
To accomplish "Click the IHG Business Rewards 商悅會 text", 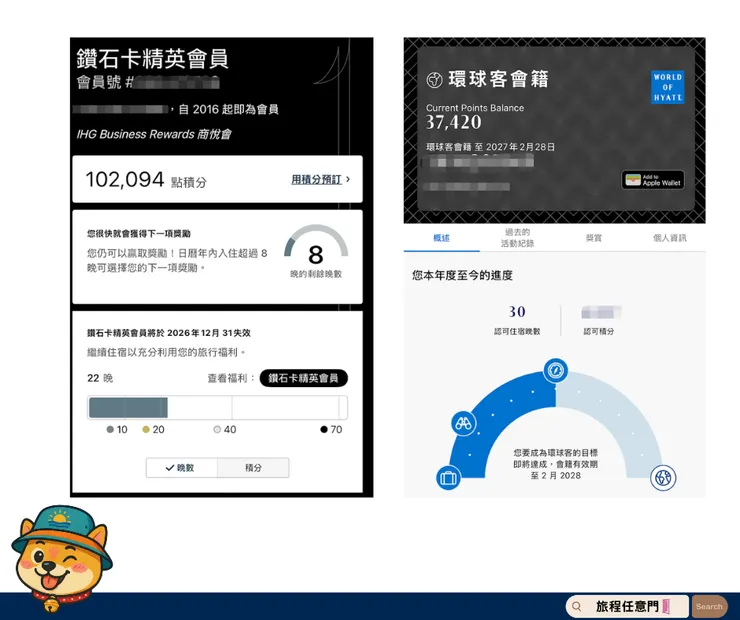I will click(x=154, y=134).
